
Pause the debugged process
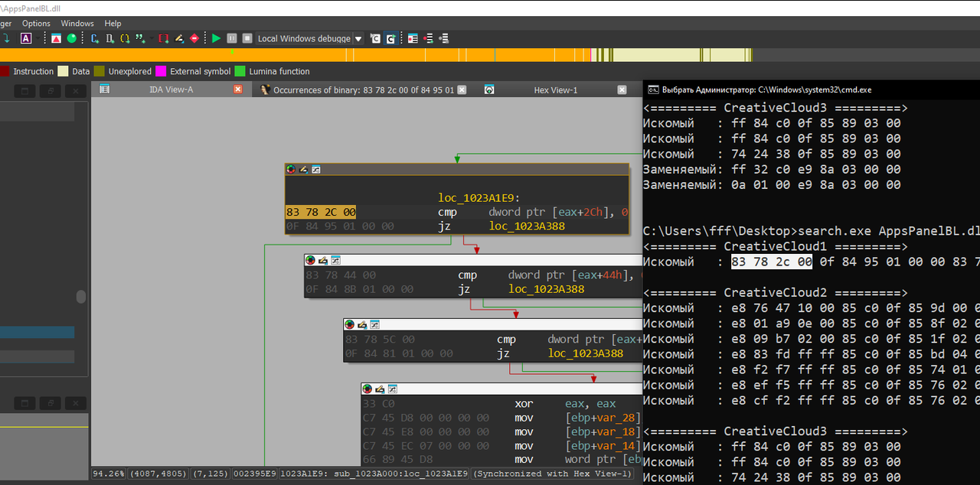(232, 38)
